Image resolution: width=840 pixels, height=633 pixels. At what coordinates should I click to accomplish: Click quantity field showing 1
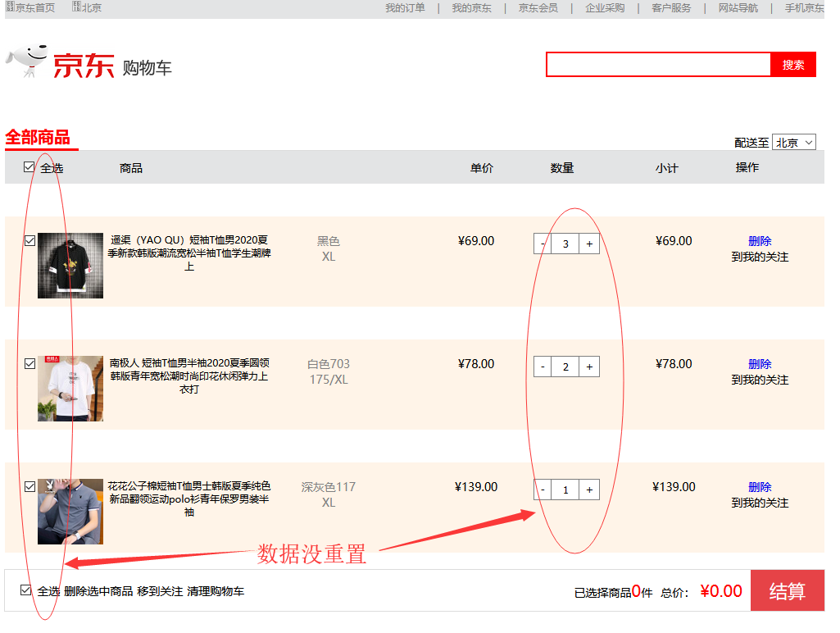565,490
